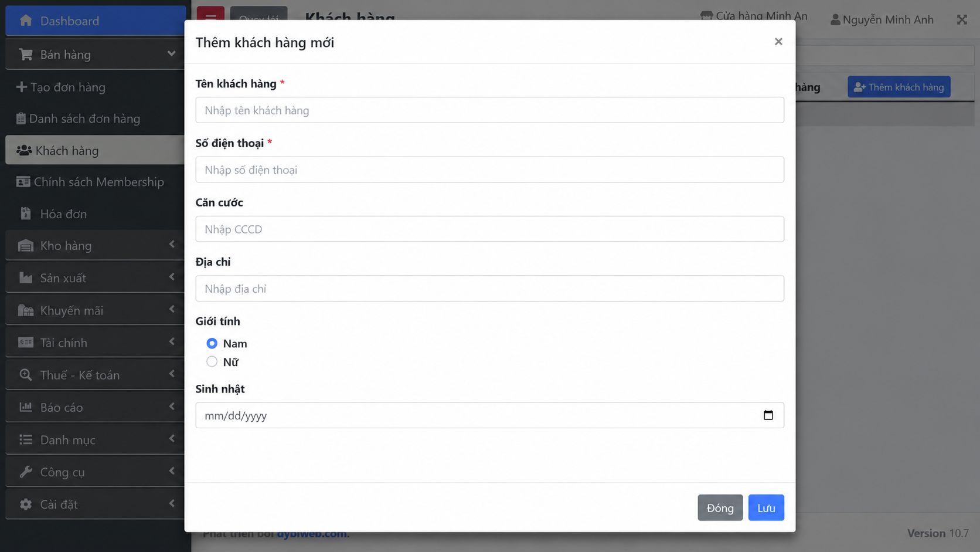
Task: Expand the Báo cáo menu chevron
Action: [172, 406]
